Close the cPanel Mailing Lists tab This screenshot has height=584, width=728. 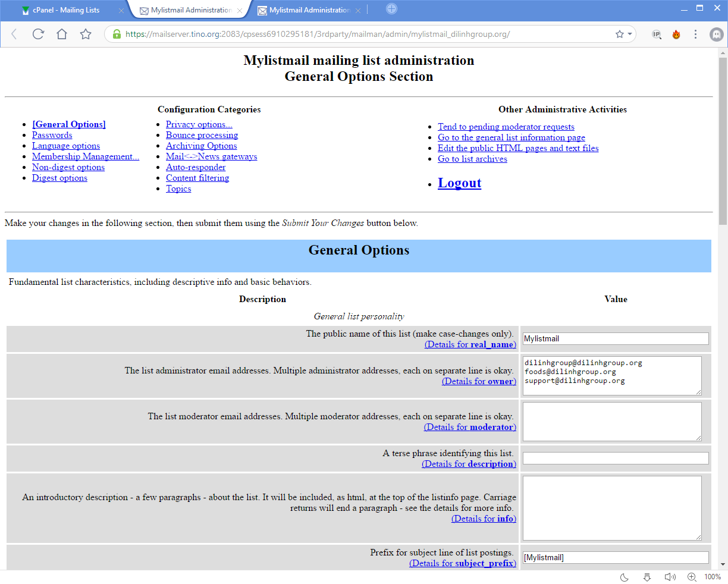tap(121, 10)
